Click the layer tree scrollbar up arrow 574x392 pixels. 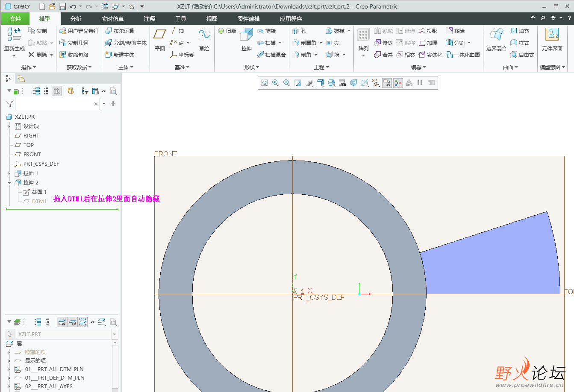pos(115,343)
